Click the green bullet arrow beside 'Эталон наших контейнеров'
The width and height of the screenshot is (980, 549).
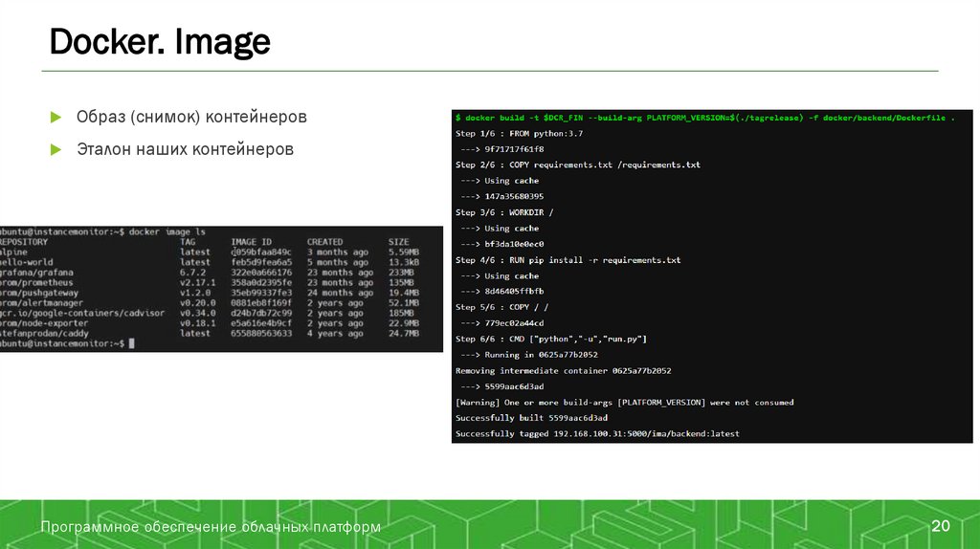(56, 150)
